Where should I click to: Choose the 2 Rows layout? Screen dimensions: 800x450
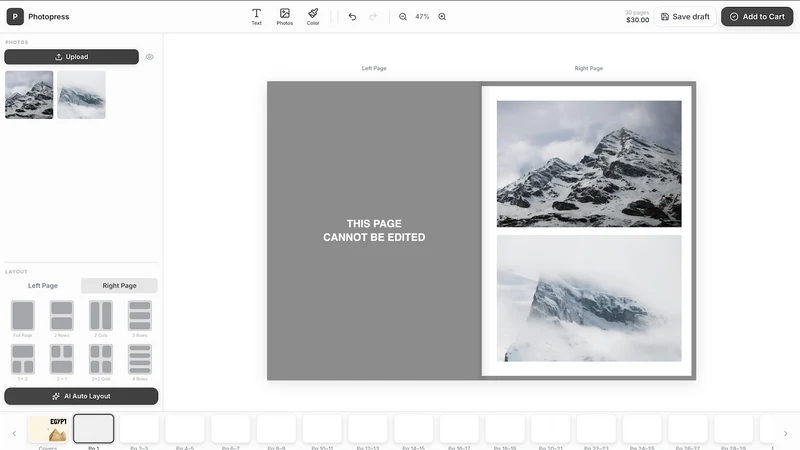(x=62, y=318)
